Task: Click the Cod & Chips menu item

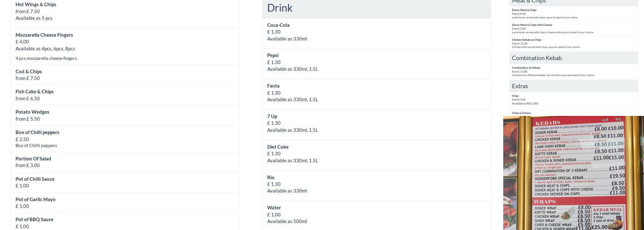Action: 29,72
